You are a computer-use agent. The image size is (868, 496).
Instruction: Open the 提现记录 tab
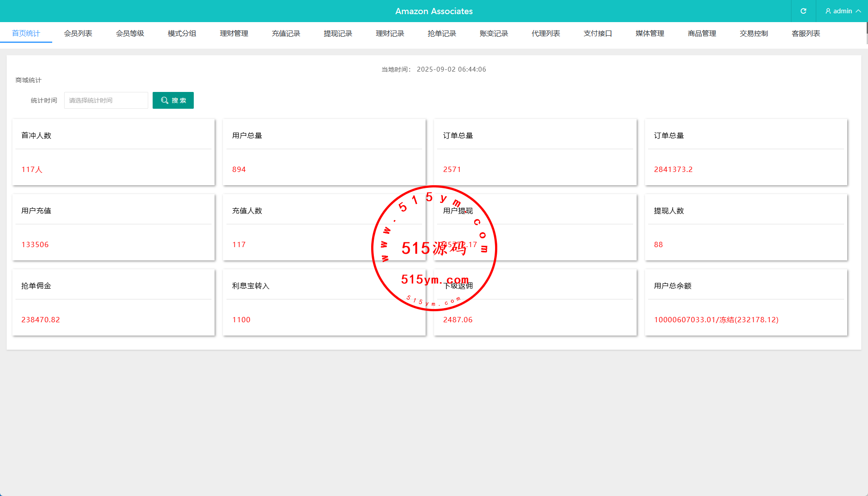(338, 34)
